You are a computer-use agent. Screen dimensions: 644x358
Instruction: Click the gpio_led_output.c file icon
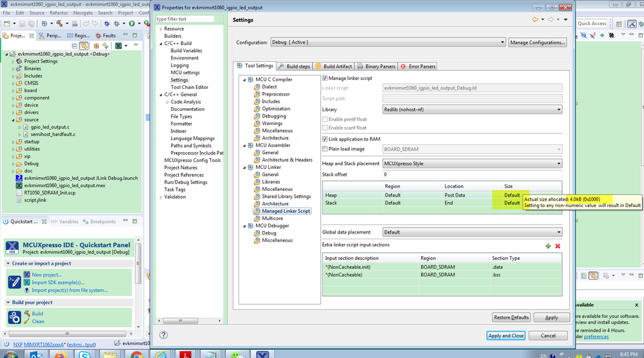point(26,127)
